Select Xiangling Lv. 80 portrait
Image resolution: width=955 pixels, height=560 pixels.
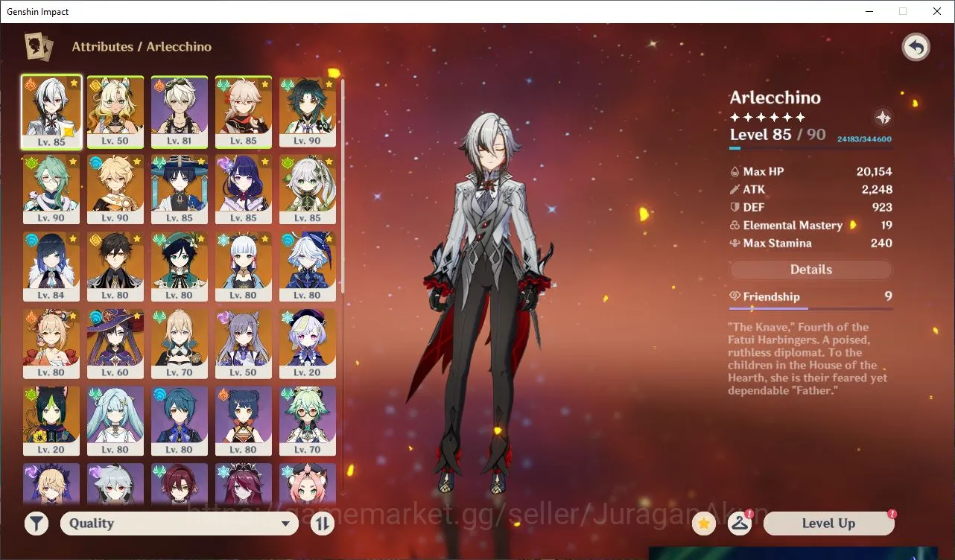coord(244,421)
